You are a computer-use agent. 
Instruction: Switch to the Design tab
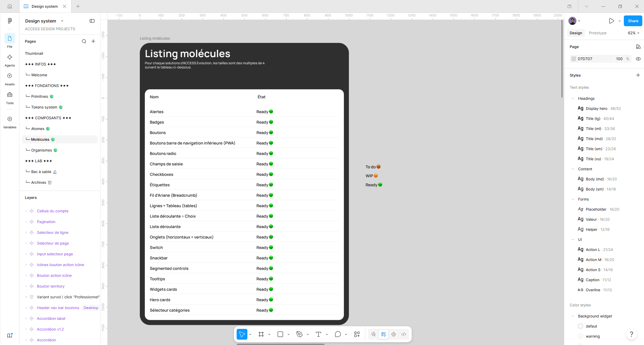click(576, 33)
